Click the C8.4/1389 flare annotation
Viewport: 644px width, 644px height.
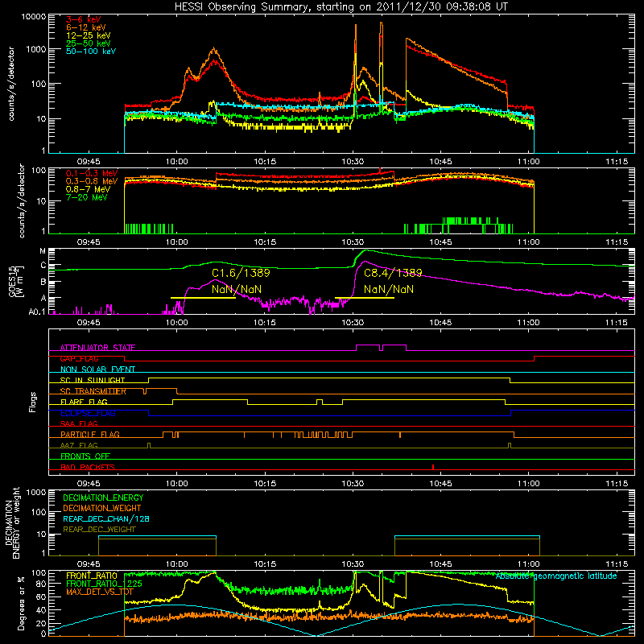(x=393, y=273)
